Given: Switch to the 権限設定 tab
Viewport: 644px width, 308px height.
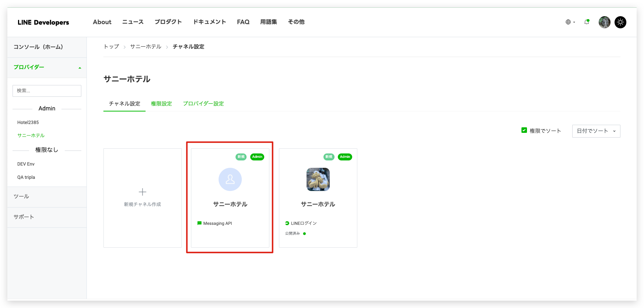Looking at the screenshot, I should pos(162,104).
